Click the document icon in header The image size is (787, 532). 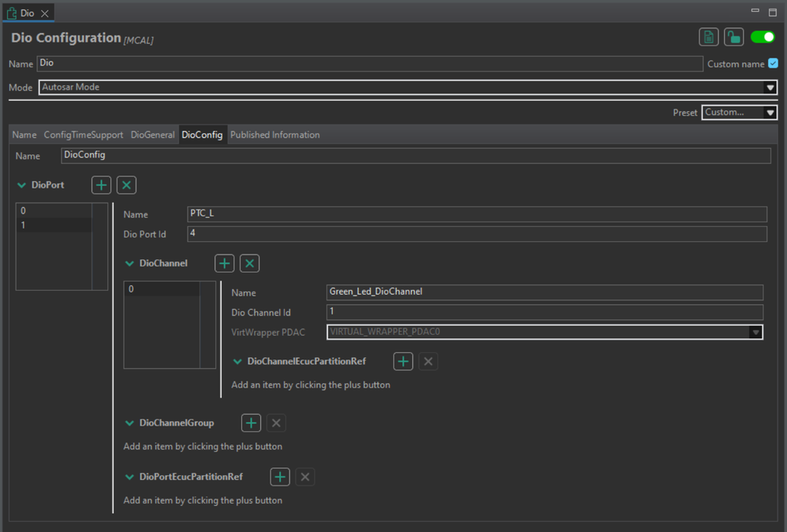pyautogui.click(x=708, y=37)
